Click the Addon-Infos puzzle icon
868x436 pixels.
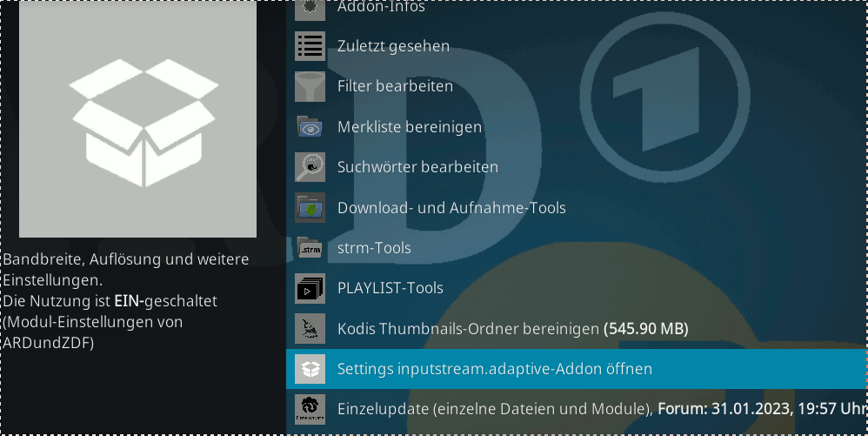click(310, 10)
